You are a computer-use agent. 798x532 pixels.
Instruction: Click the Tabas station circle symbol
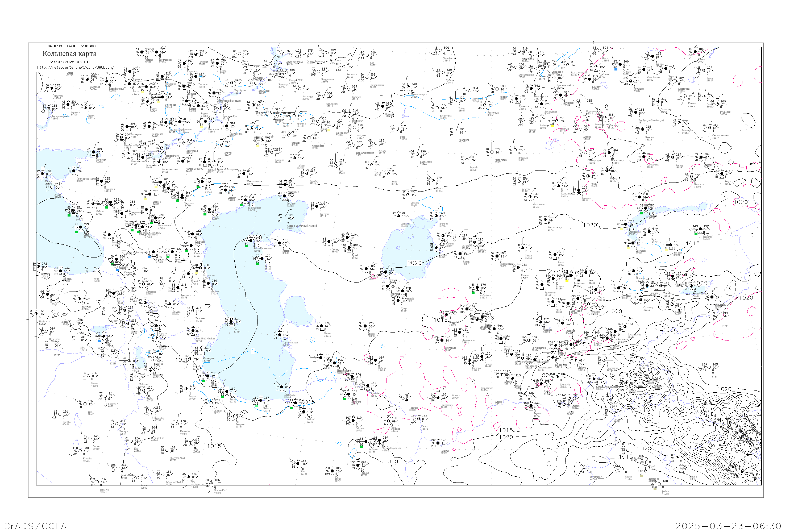coord(332,471)
